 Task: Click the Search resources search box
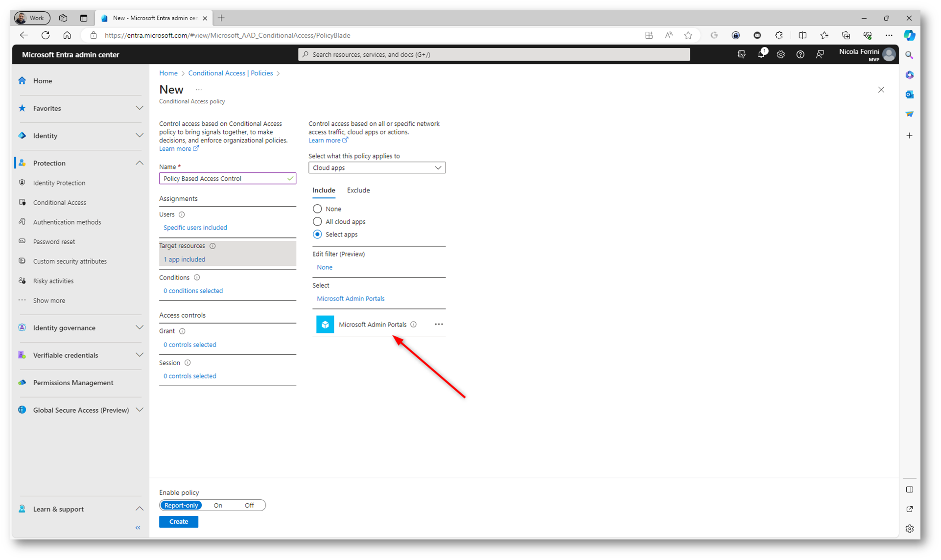click(494, 54)
